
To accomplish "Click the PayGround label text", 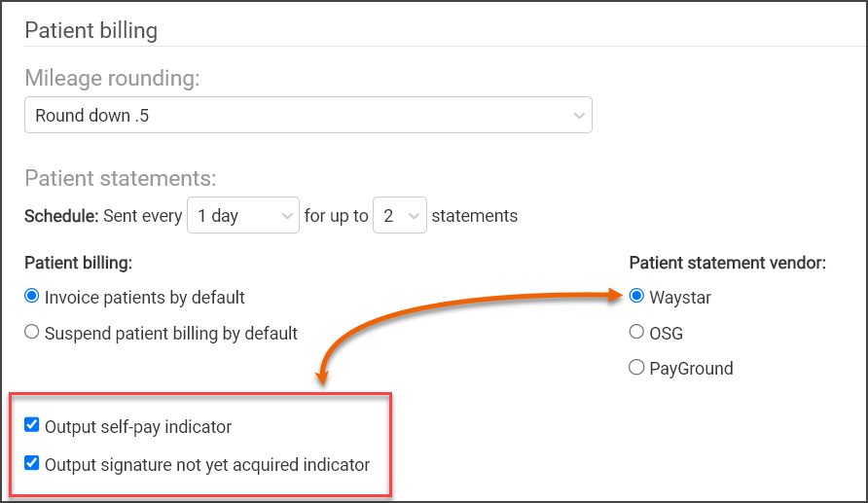I will coord(691,369).
